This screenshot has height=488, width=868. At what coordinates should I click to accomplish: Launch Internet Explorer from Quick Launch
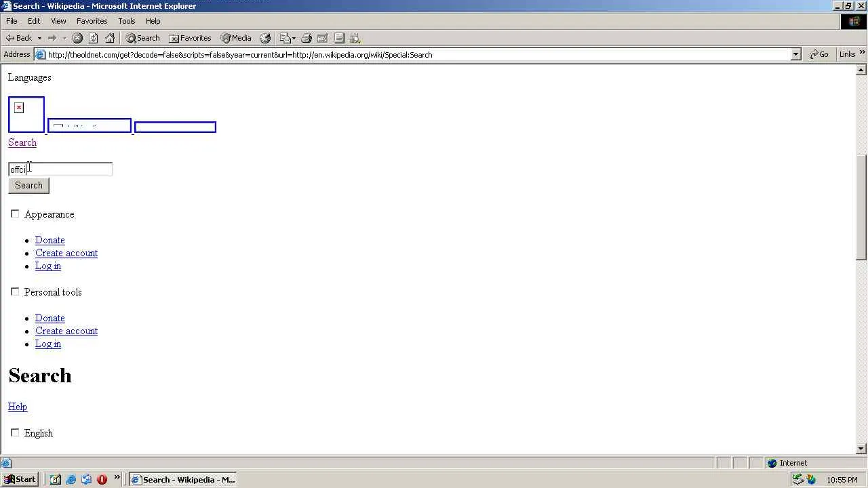pos(71,479)
